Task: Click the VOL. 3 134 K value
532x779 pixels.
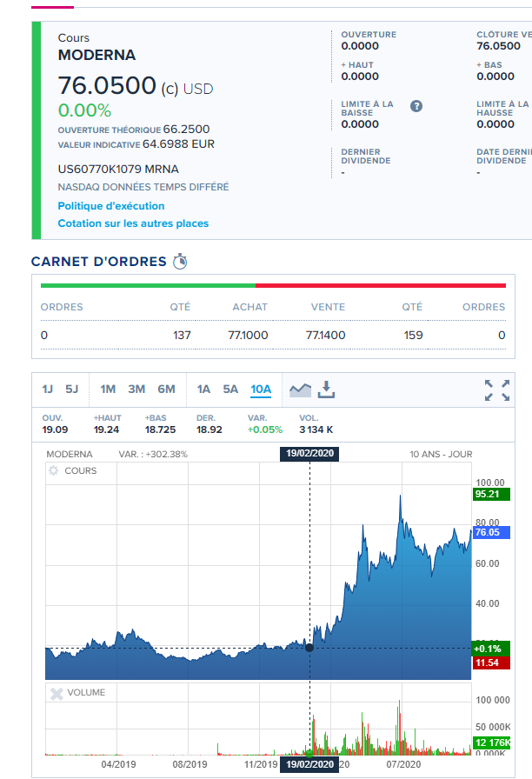Action: pyautogui.click(x=316, y=429)
